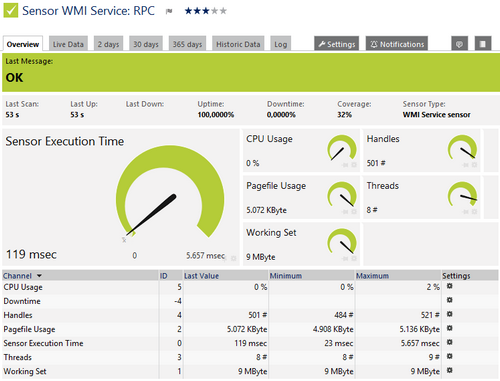The width and height of the screenshot is (500, 381).
Task: Click the Pagefile Usage gauge dial
Action: 342,194
